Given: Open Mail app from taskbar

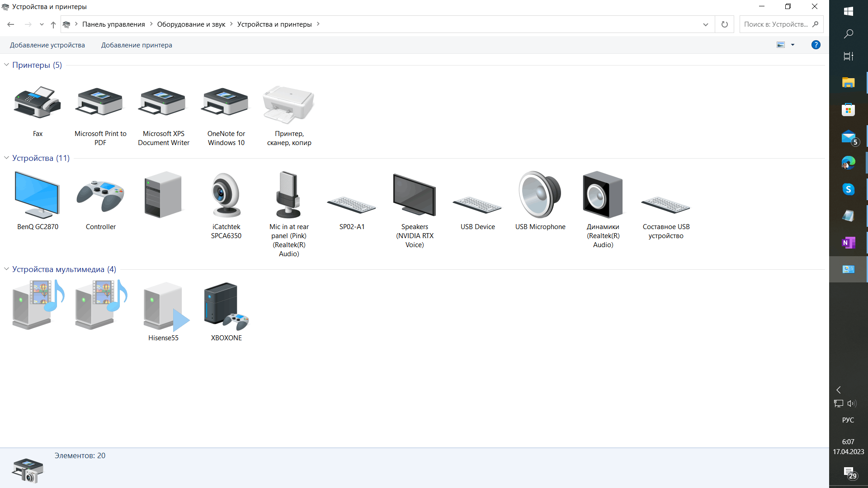Looking at the screenshot, I should [x=848, y=137].
